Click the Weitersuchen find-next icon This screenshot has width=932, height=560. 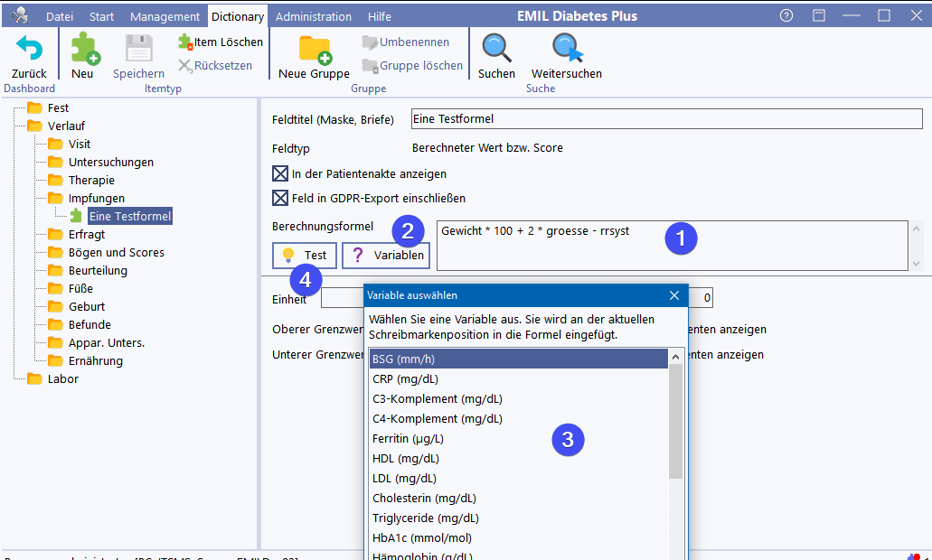(566, 49)
